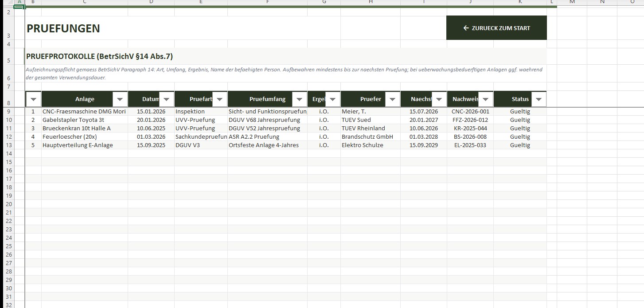Expand the Pruefer filter dropdown
Viewport: 644px width, 308px height.
click(x=392, y=99)
